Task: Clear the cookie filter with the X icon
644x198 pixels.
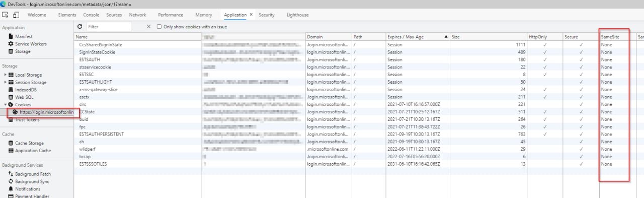Action: 148,27
